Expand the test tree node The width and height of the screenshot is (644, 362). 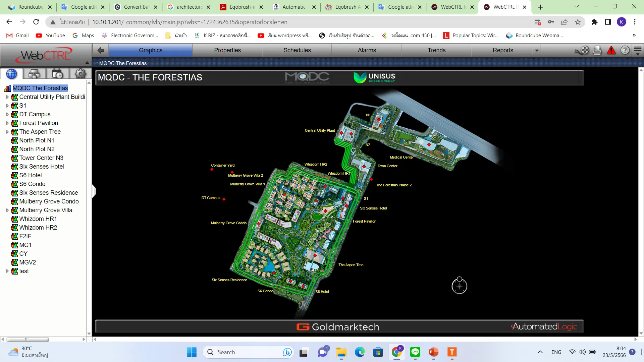7,271
